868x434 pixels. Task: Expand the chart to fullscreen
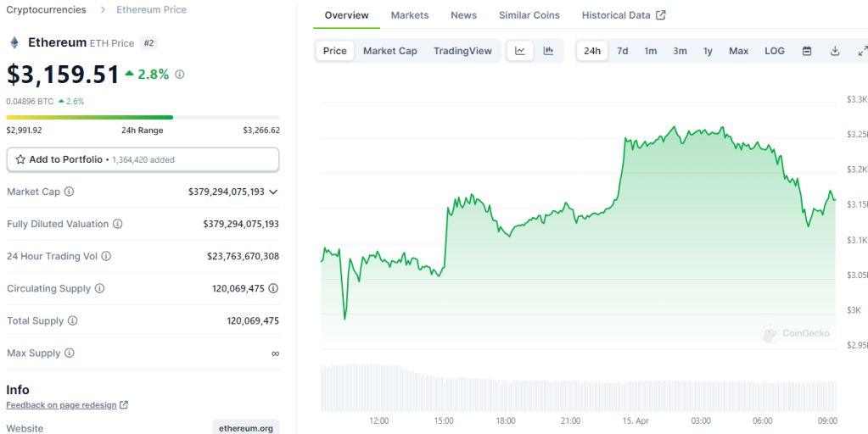pos(861,51)
